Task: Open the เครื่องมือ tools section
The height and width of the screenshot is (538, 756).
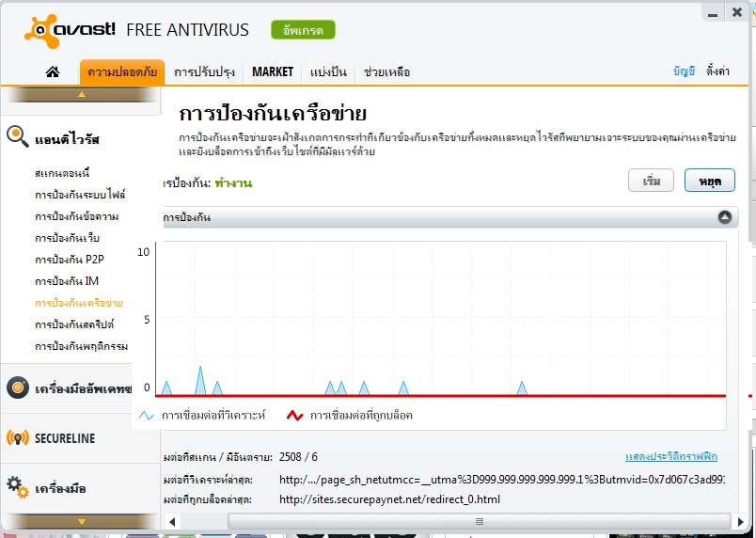Action: (60, 488)
